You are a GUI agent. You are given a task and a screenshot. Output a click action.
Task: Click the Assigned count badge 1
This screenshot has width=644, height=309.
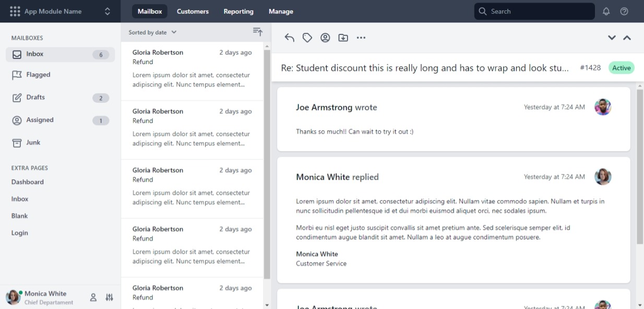point(101,121)
